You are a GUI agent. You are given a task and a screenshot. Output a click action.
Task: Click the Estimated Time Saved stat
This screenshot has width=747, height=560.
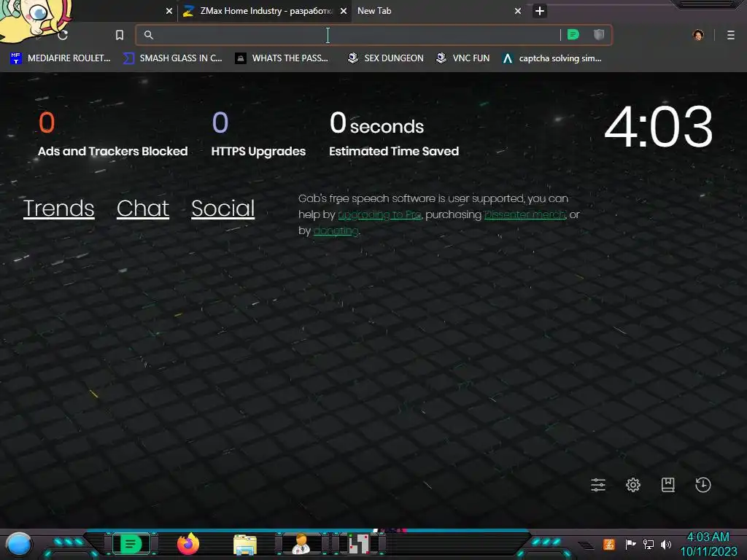pyautogui.click(x=394, y=134)
